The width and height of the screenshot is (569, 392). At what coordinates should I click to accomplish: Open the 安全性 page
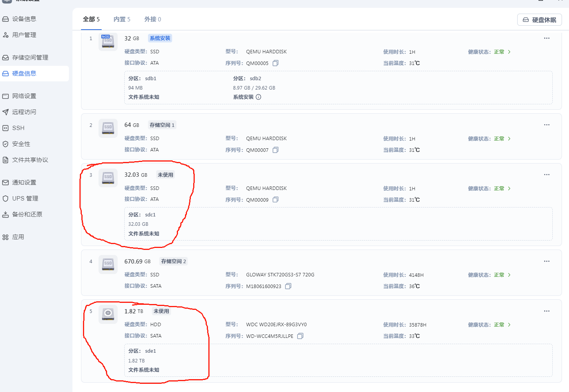point(21,144)
